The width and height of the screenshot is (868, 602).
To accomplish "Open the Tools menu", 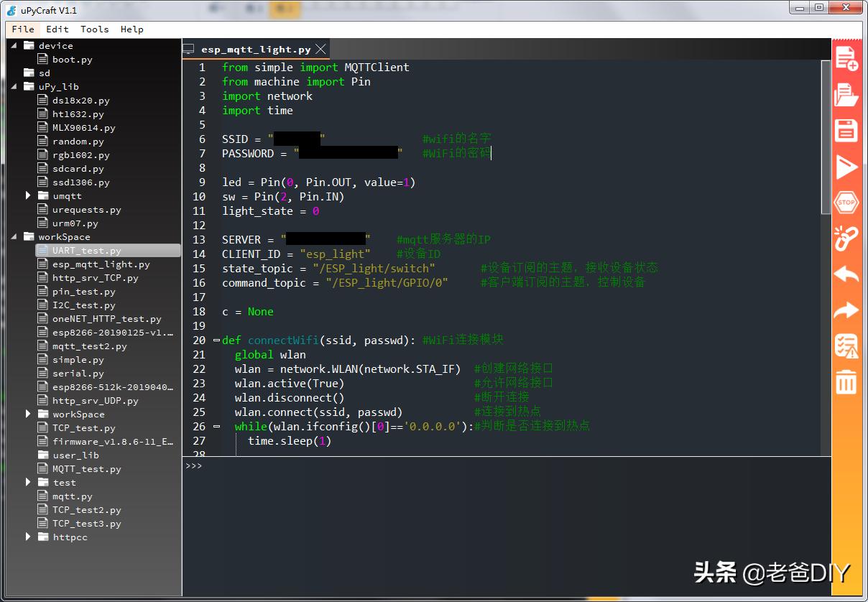I will (94, 29).
